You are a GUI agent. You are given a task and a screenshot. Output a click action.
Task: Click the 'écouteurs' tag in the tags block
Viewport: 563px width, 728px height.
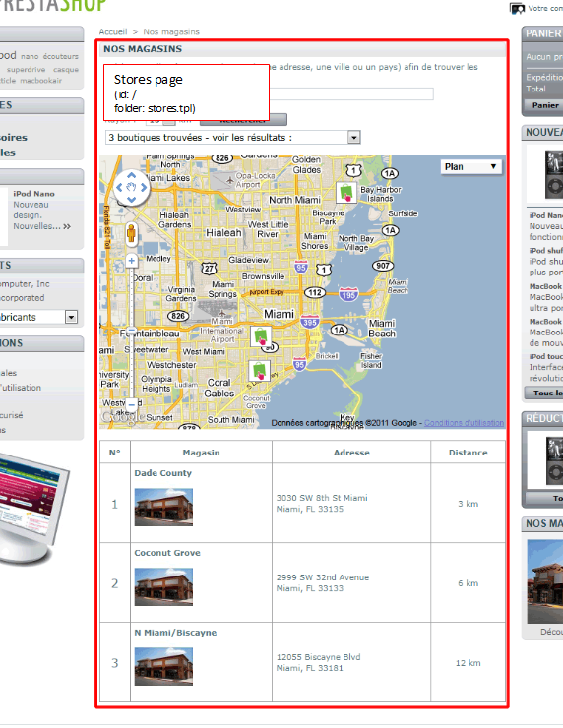(61, 57)
